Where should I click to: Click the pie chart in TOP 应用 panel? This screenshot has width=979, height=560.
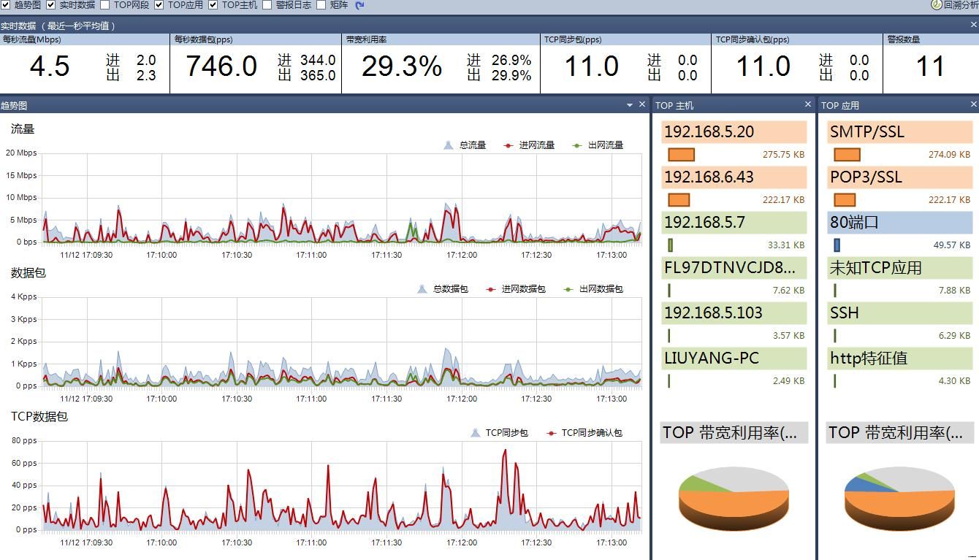click(x=899, y=499)
